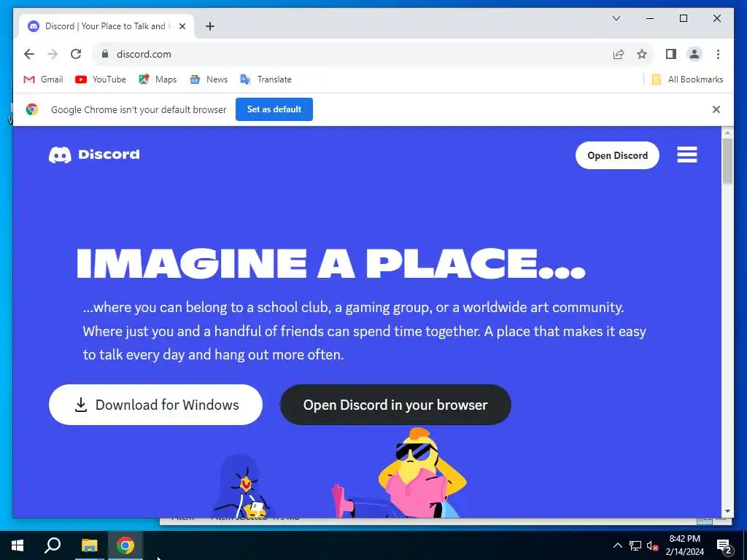This screenshot has height=560, width=747.
Task: Click the Chrome icon in the taskbar
Action: click(125, 545)
